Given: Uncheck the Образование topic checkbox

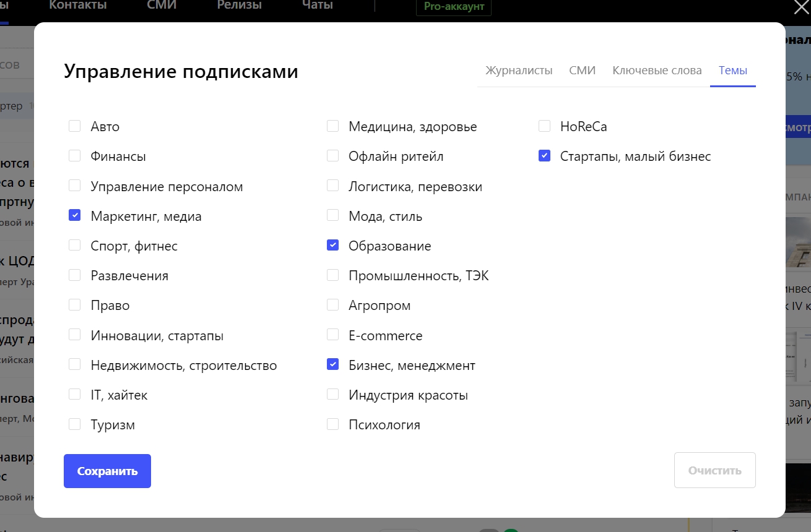Looking at the screenshot, I should coord(333,246).
